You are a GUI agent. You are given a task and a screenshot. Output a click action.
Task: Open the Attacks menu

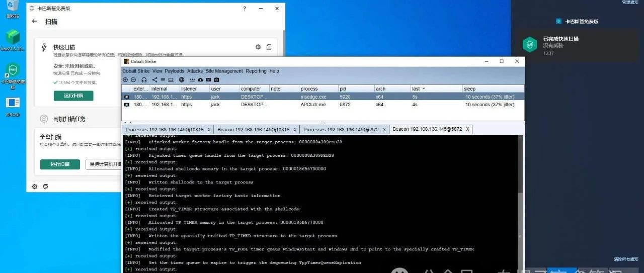pos(195,71)
